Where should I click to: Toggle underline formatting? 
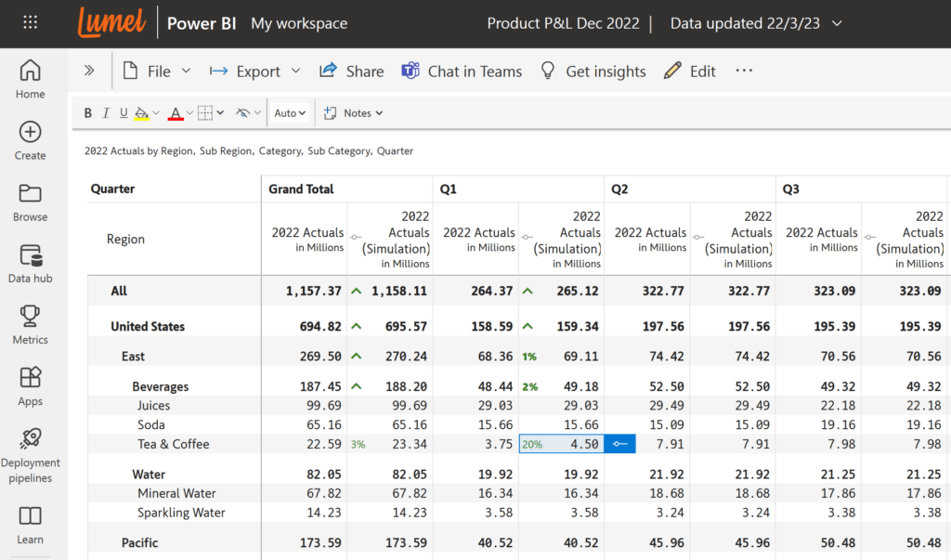124,112
